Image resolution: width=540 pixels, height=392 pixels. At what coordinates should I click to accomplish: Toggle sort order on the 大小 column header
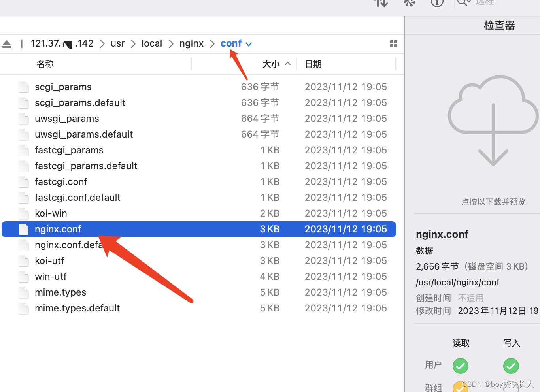pyautogui.click(x=276, y=64)
